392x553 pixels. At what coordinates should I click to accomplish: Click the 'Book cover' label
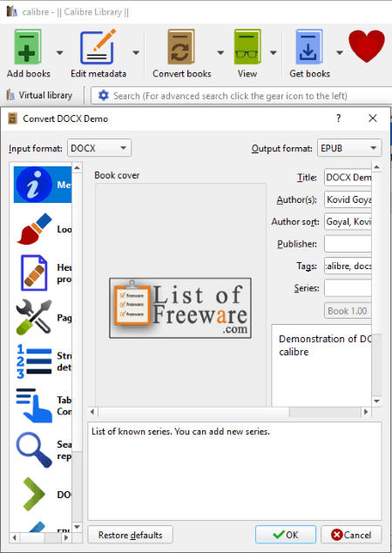click(117, 175)
